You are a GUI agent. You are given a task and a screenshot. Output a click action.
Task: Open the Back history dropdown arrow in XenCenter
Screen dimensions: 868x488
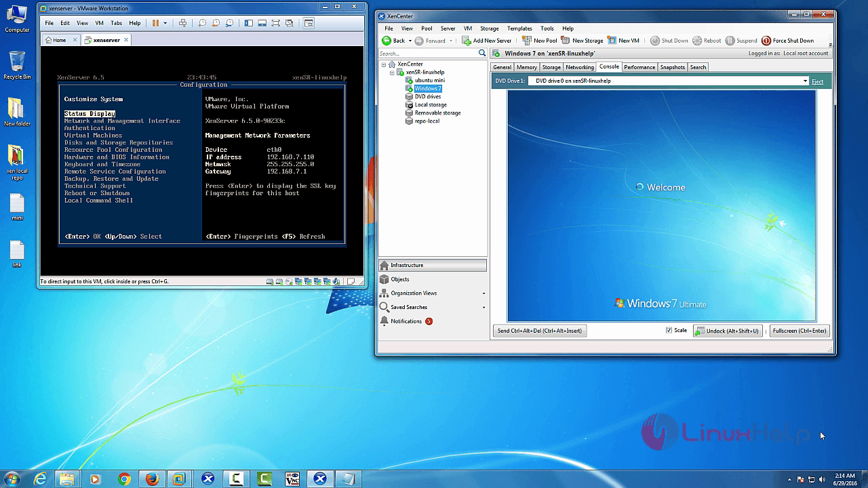pos(409,41)
